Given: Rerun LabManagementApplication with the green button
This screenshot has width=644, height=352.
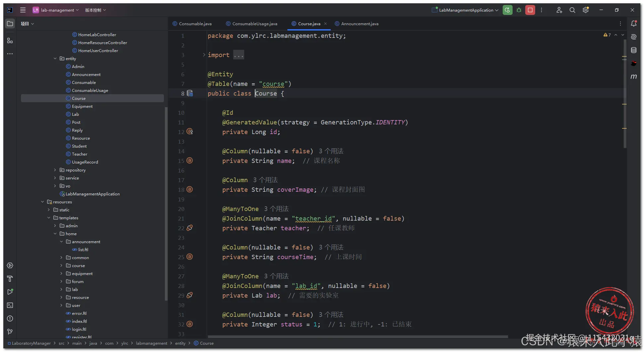Looking at the screenshot, I should (x=507, y=10).
